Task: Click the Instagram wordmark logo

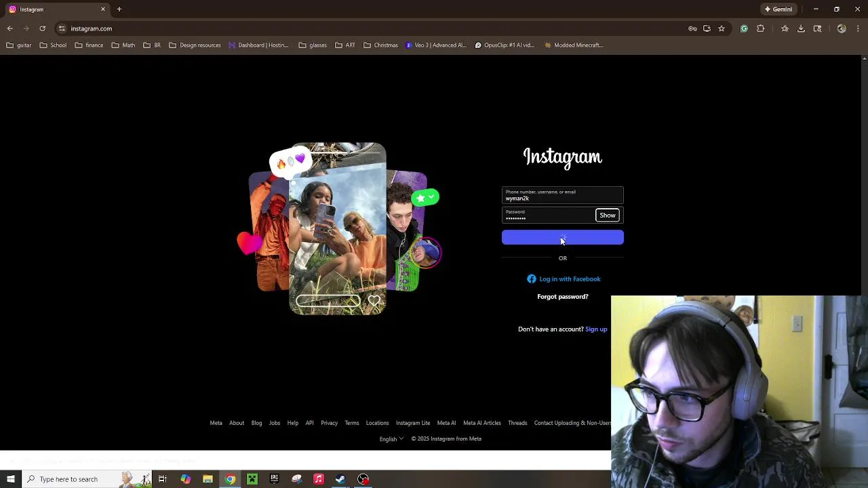Action: (562, 157)
